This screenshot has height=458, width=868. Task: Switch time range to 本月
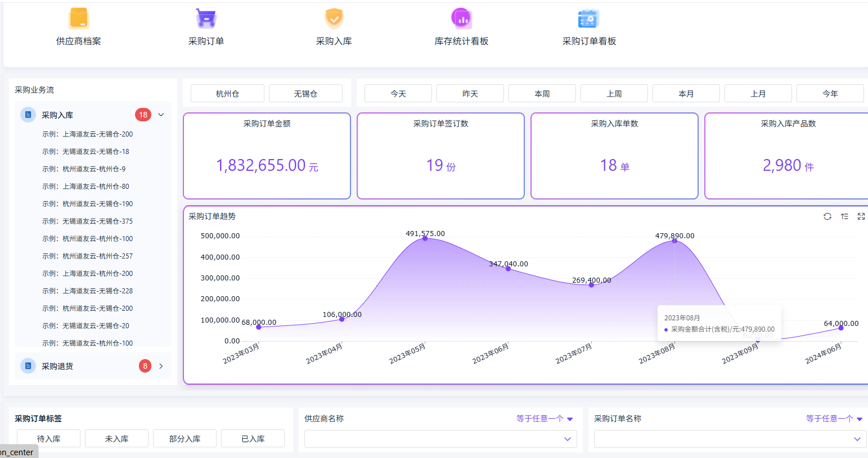click(x=686, y=93)
